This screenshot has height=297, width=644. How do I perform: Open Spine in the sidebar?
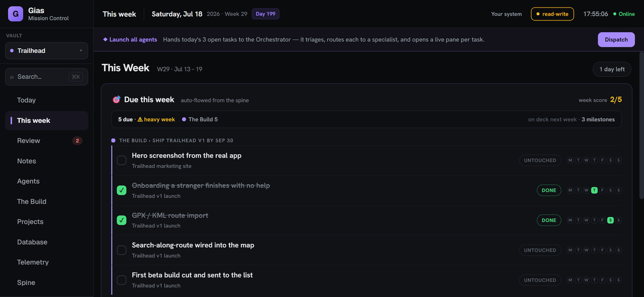click(47, 283)
